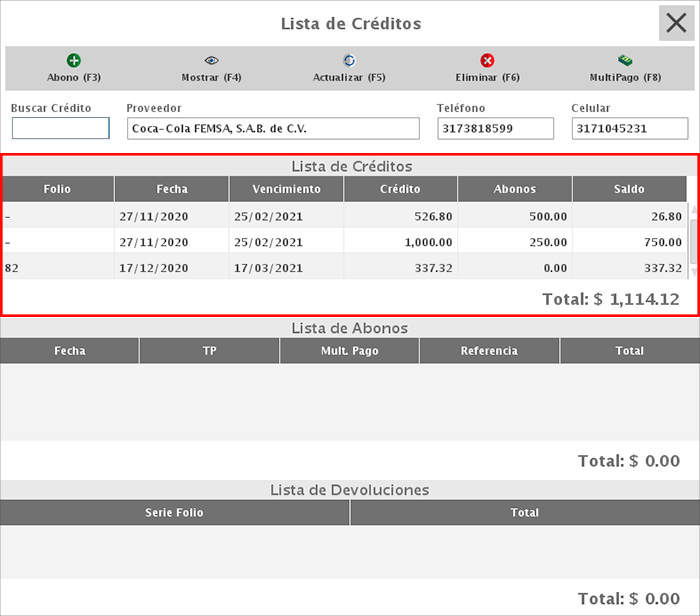Select the credit row with folio 82

pos(344,268)
